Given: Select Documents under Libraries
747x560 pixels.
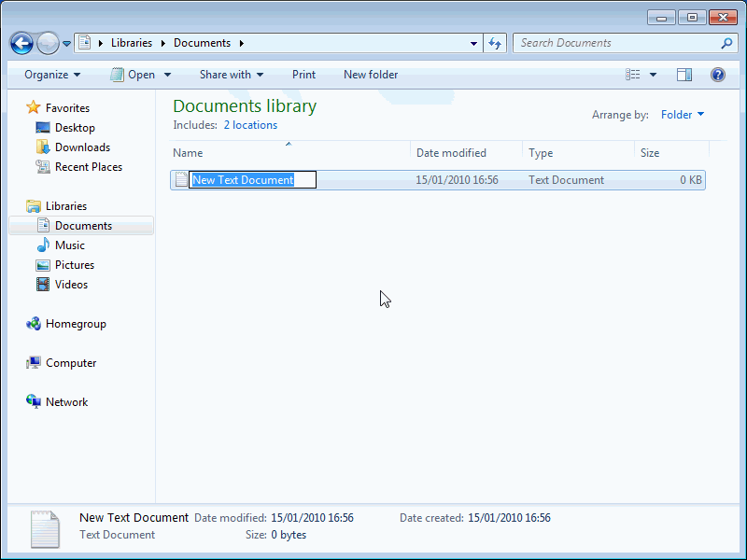Looking at the screenshot, I should (x=81, y=226).
